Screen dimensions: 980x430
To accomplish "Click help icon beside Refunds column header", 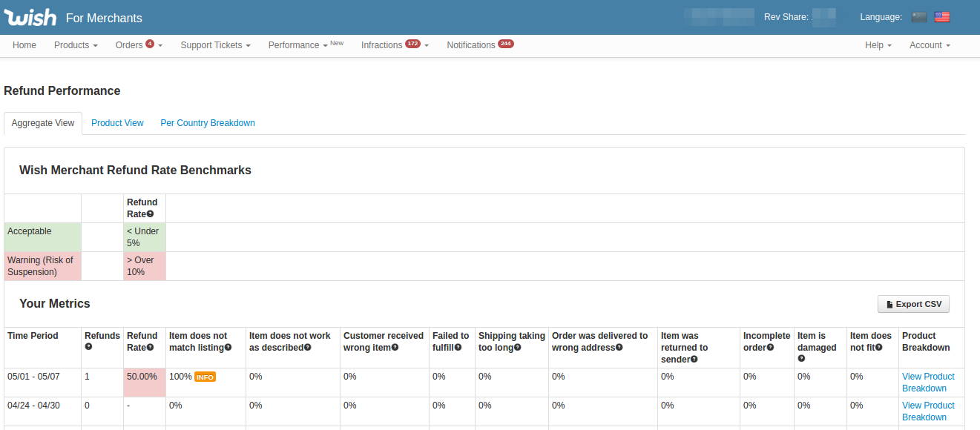I will [88, 348].
